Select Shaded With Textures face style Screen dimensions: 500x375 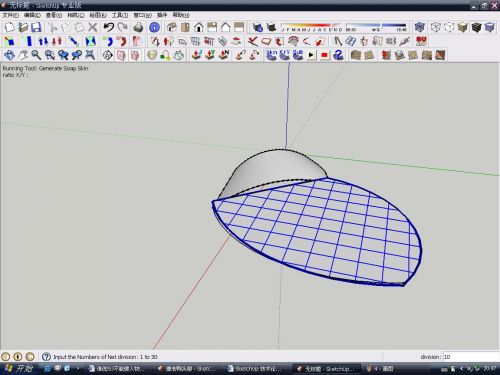click(x=476, y=27)
